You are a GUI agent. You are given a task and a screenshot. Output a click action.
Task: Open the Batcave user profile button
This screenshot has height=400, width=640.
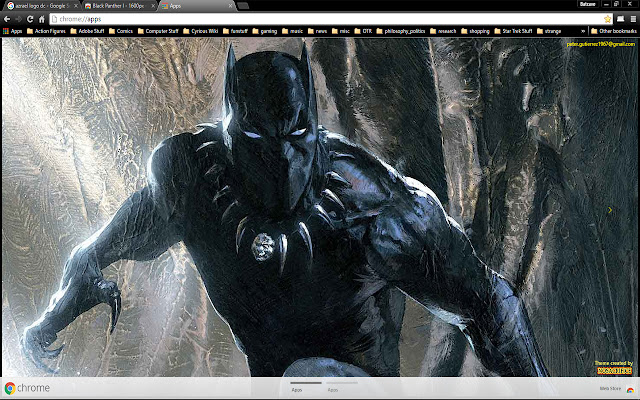click(588, 4)
